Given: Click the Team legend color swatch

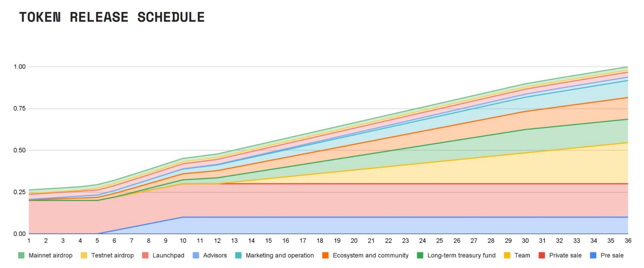Looking at the screenshot, I should (x=506, y=256).
